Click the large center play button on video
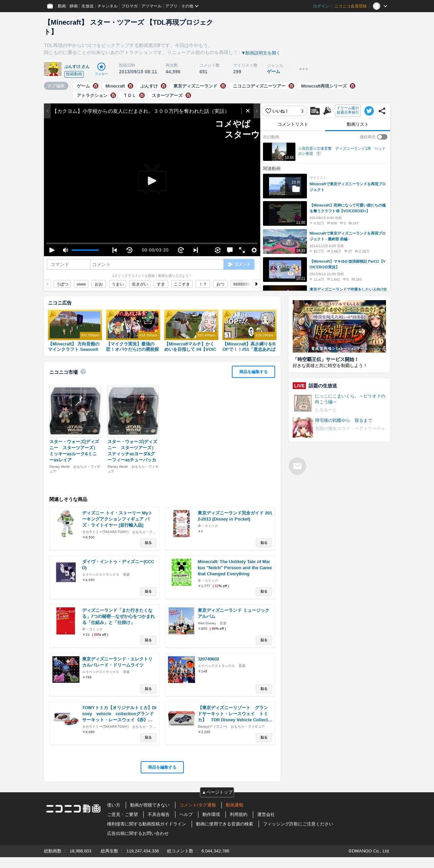 (x=152, y=179)
